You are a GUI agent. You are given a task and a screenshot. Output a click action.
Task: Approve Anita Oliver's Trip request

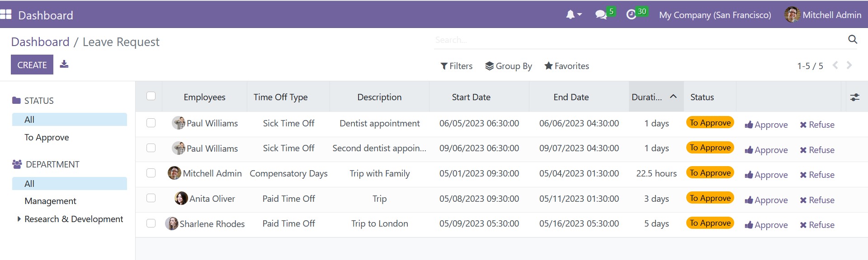point(766,200)
